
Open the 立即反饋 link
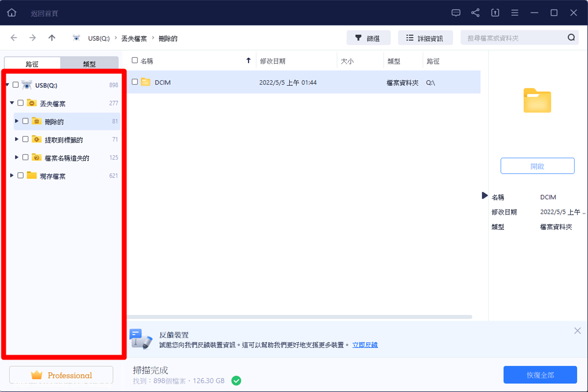(365, 345)
